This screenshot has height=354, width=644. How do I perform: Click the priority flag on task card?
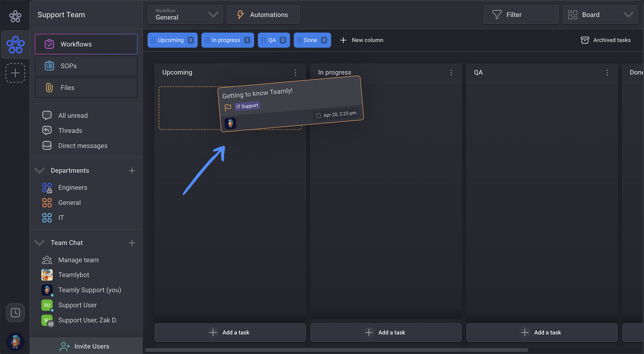228,107
